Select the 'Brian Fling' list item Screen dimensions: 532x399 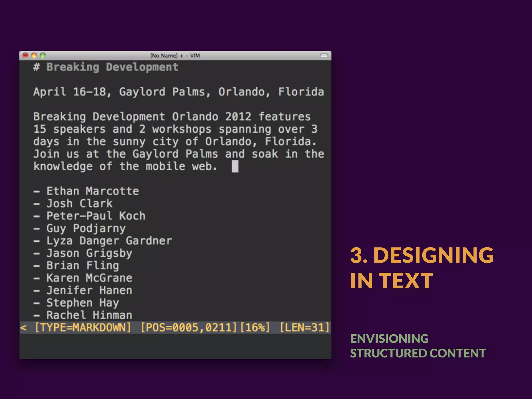(x=76, y=265)
